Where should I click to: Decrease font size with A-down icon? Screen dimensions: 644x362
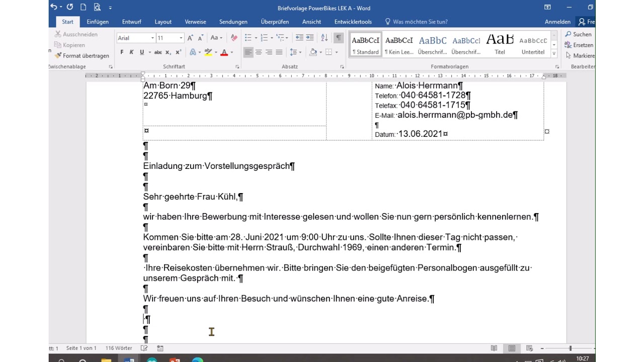click(200, 38)
